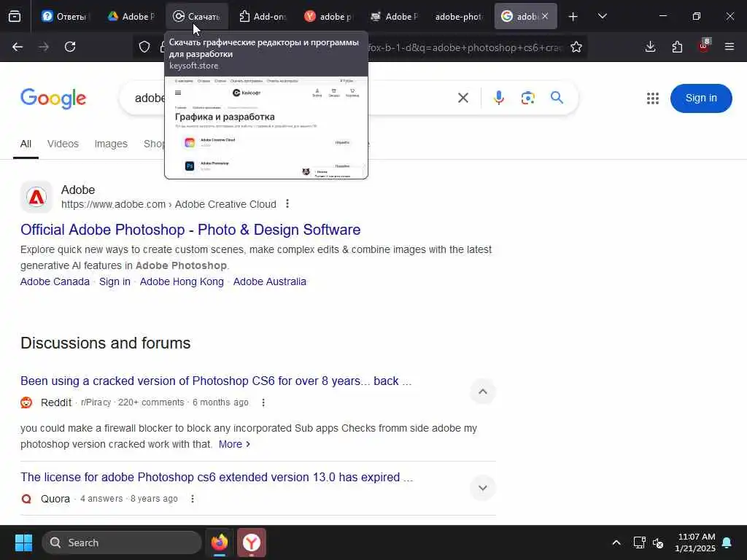
Task: Select the Images search filter
Action: click(x=111, y=144)
